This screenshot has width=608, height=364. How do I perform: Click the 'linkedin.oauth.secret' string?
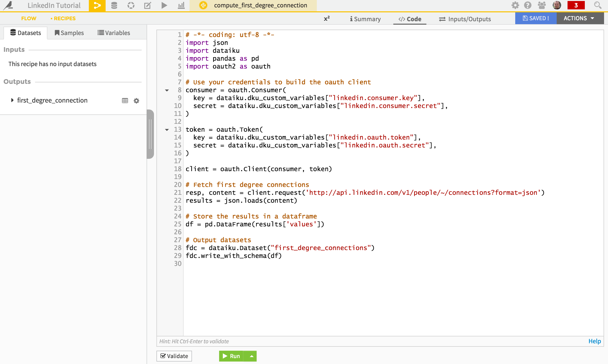(x=385, y=145)
